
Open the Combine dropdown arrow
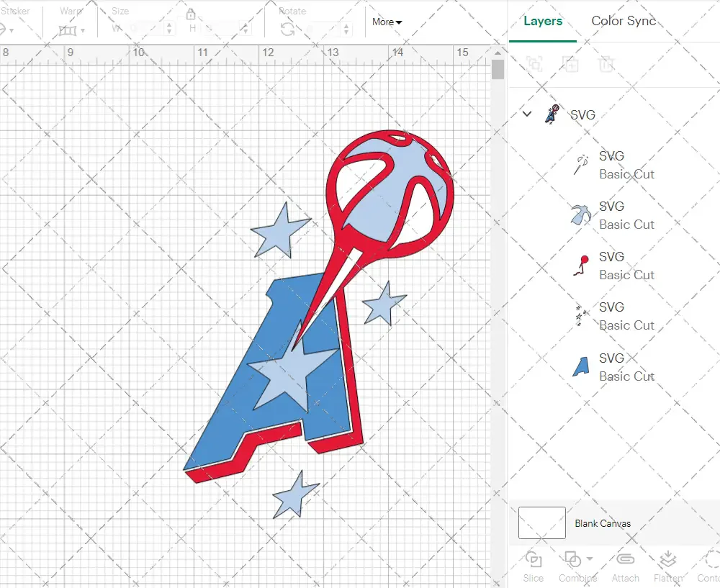click(590, 559)
